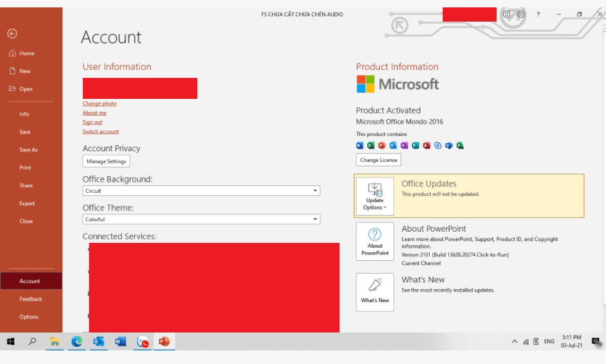
Task: Open the Update Options menu
Action: point(375,196)
